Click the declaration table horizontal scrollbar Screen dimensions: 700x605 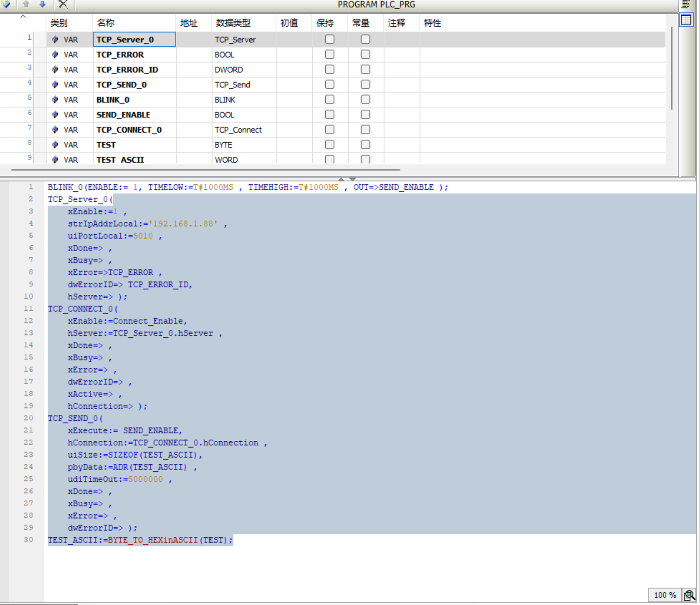(205, 169)
